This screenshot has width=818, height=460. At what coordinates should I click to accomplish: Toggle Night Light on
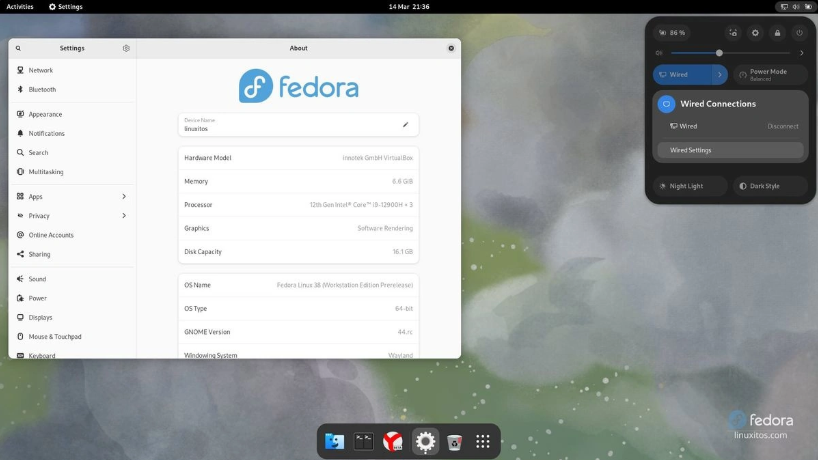(x=689, y=186)
